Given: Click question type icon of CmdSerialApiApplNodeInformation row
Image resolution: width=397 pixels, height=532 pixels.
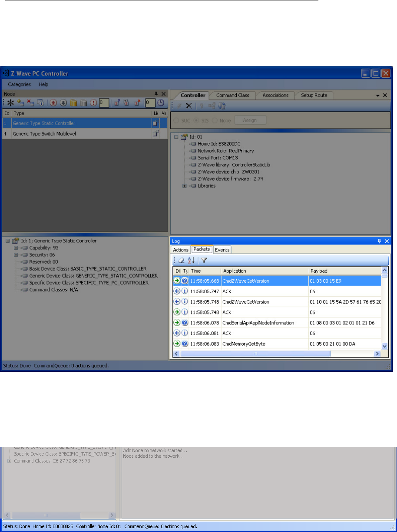Looking at the screenshot, I should pyautogui.click(x=185, y=323).
